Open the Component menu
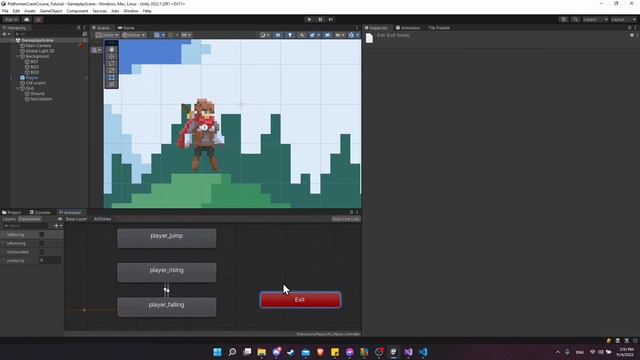Screen dimensions: 640x360 tap(77, 11)
